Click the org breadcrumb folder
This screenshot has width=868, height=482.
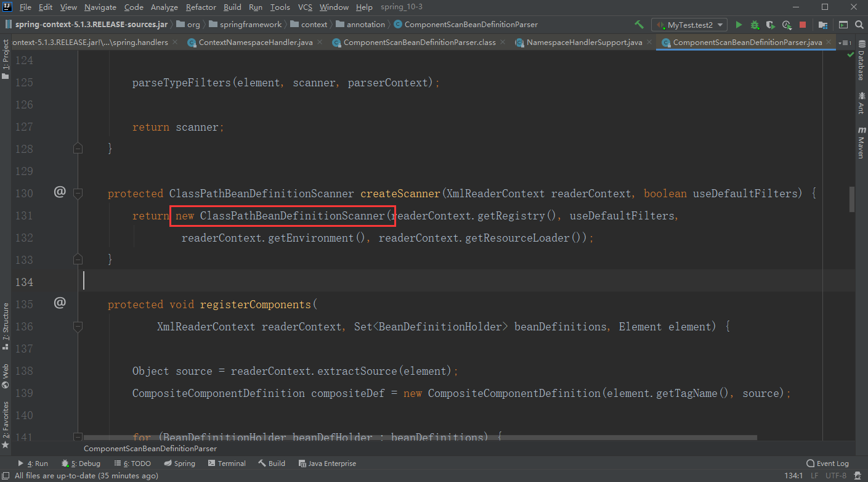[x=189, y=25]
